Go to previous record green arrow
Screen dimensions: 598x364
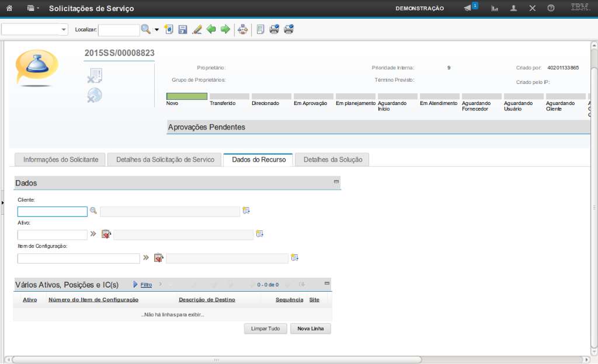click(x=211, y=30)
